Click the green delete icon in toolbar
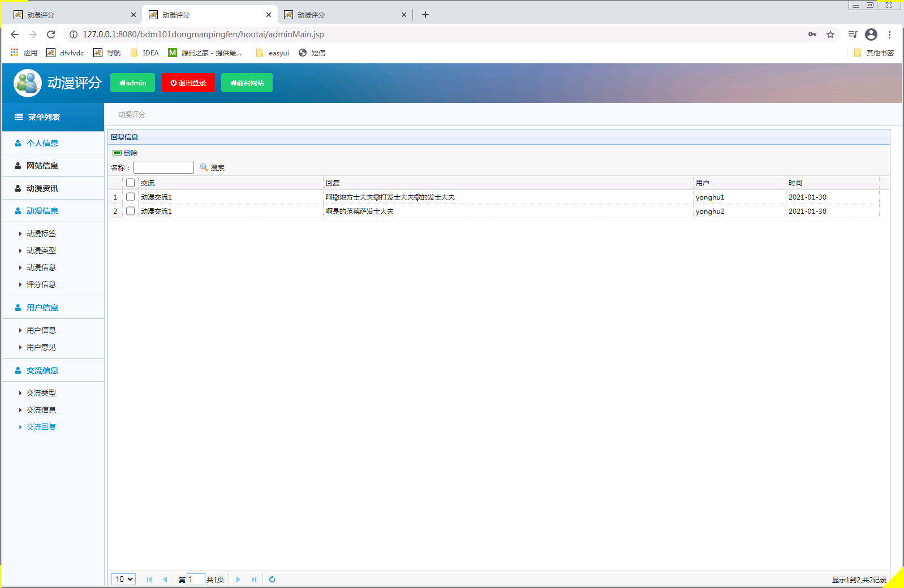This screenshot has height=588, width=904. 117,153
